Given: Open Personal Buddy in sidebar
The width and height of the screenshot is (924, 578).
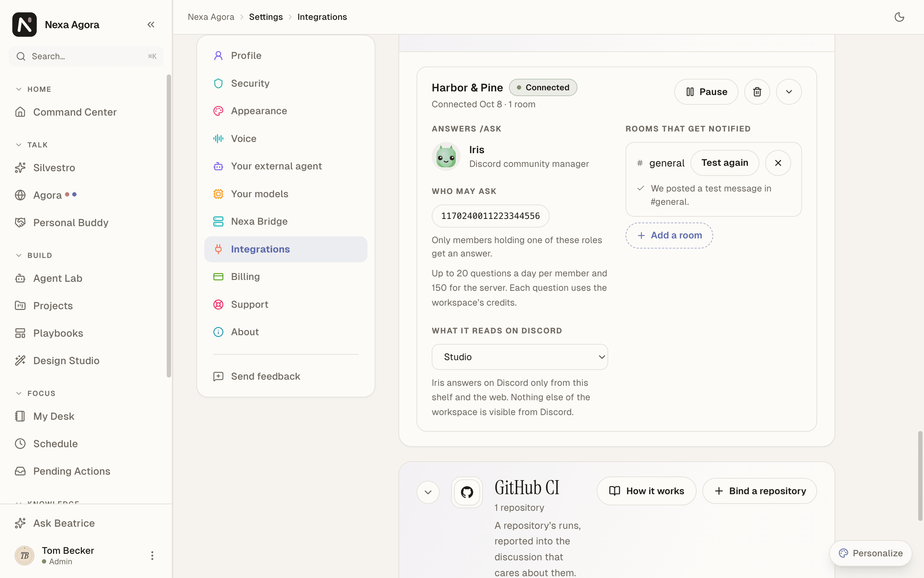Looking at the screenshot, I should click(x=86, y=223).
